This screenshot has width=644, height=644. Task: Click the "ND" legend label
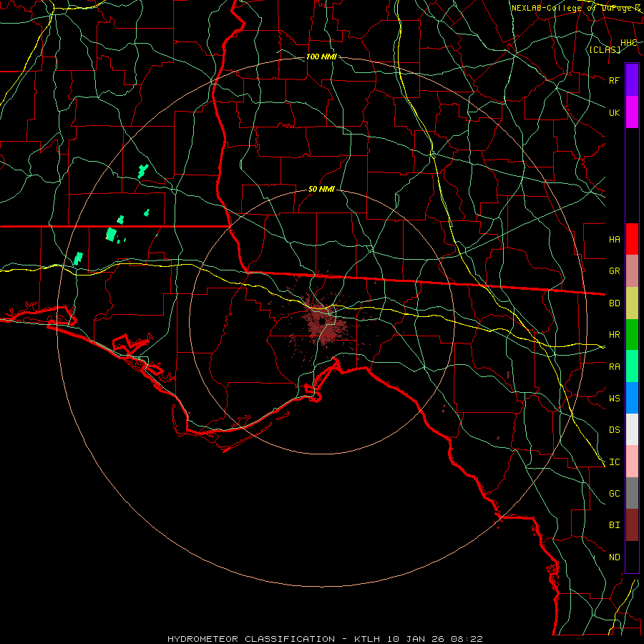615,557
